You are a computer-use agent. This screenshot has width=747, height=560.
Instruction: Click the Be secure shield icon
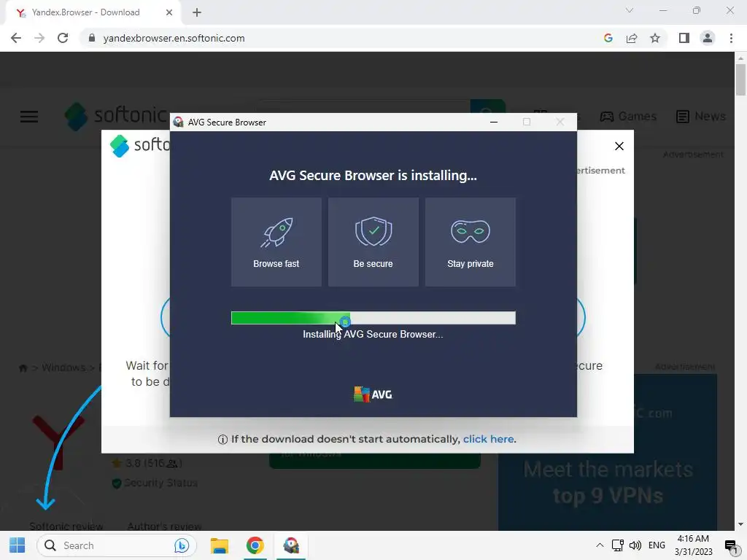point(373,231)
